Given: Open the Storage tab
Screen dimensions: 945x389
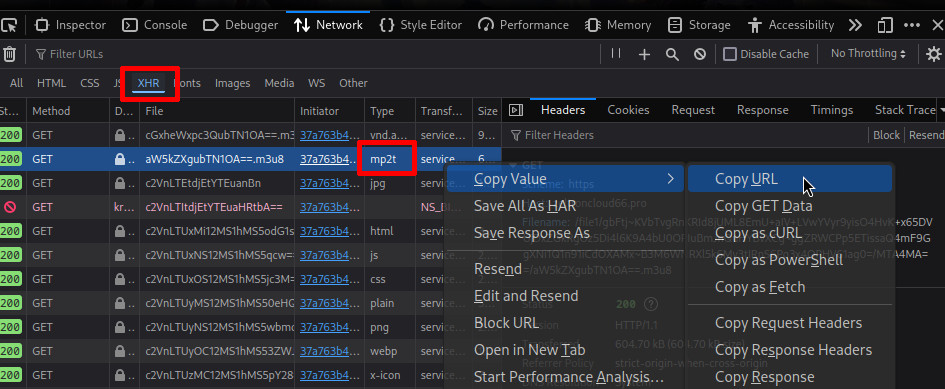Looking at the screenshot, I should pyautogui.click(x=699, y=25).
